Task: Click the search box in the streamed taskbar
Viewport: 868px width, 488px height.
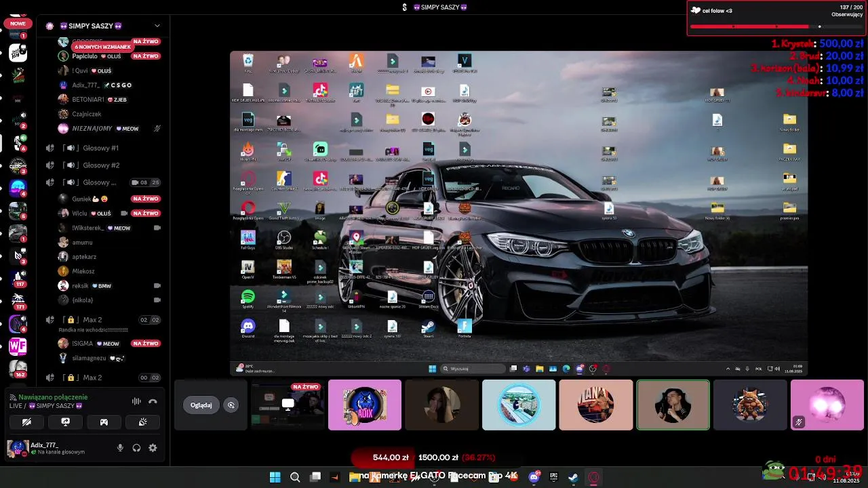Action: pyautogui.click(x=473, y=369)
